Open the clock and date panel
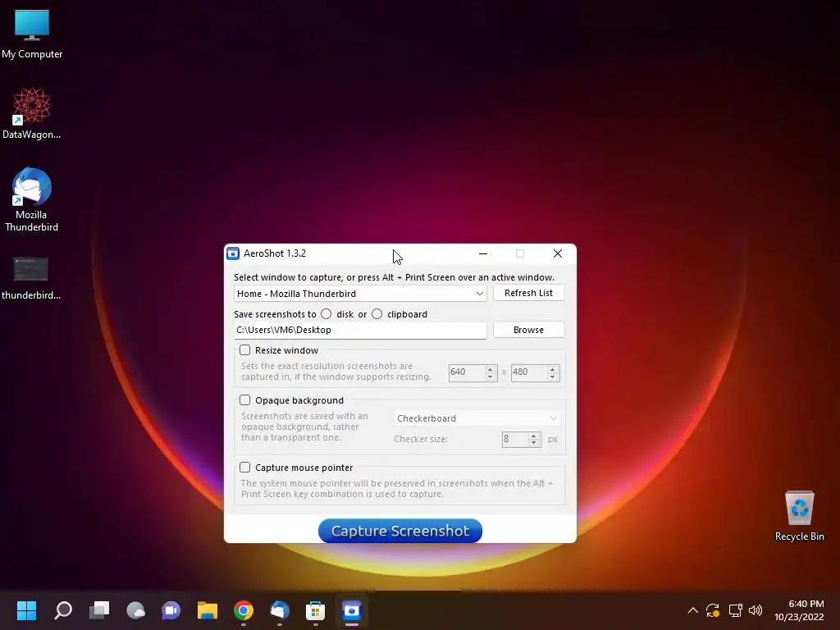The height and width of the screenshot is (630, 840). 799,610
